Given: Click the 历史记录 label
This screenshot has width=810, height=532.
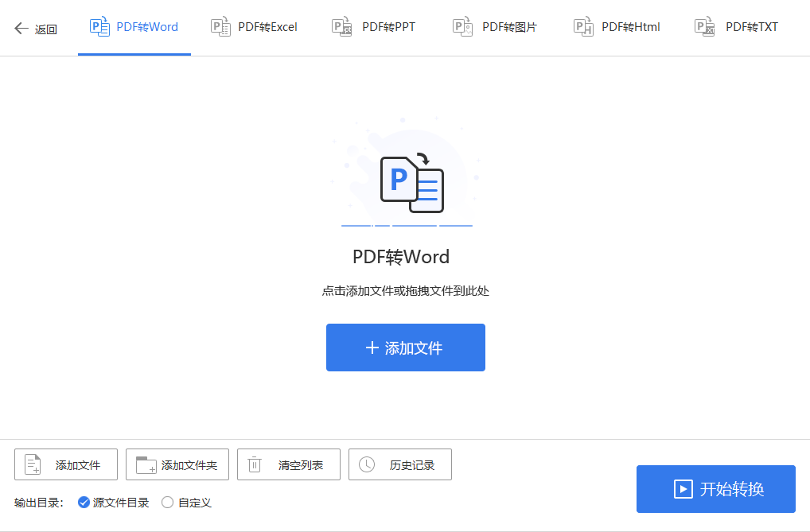Looking at the screenshot, I should pyautogui.click(x=412, y=465).
